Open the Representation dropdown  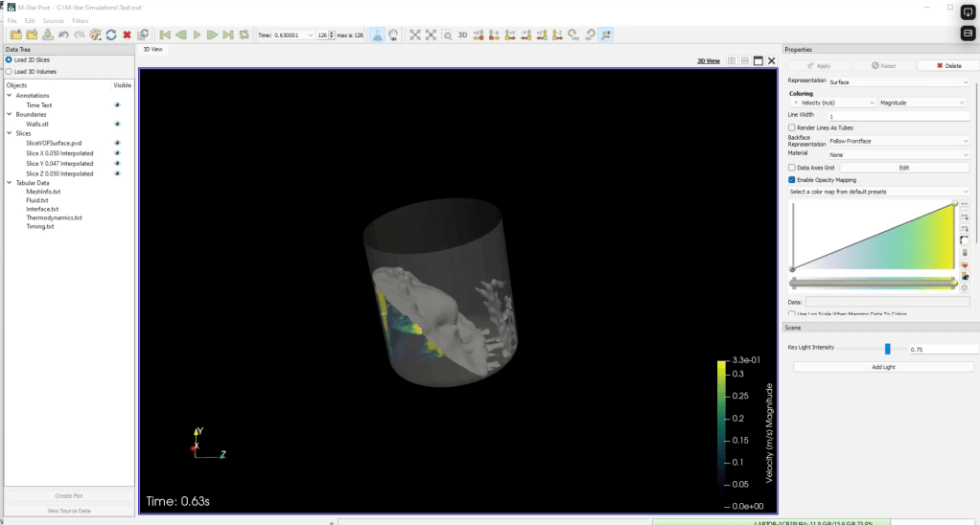[x=899, y=82]
